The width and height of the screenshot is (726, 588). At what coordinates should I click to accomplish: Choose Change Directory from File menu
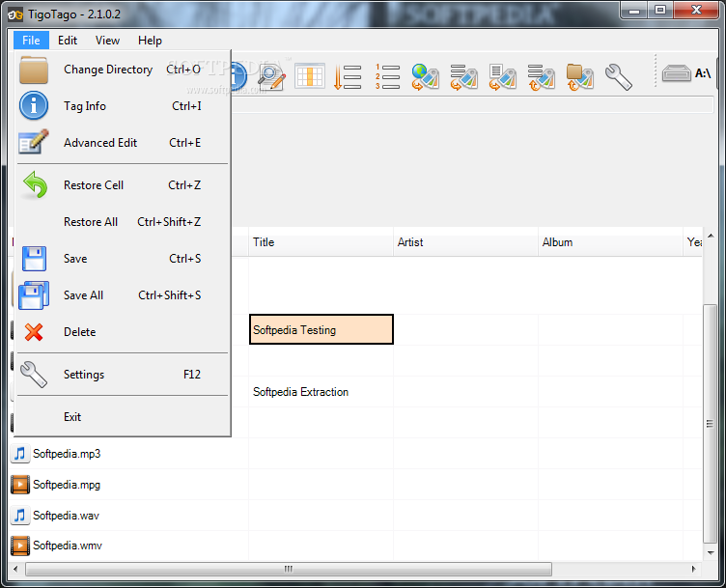[x=123, y=70]
